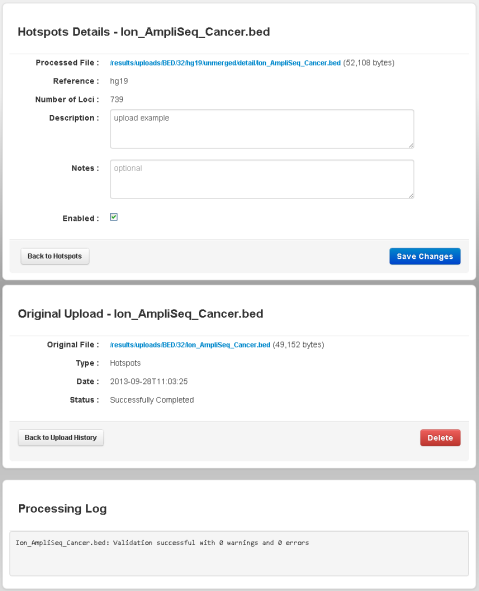Click the Successfully Completed status text
Image resolution: width=479 pixels, height=591 pixels.
click(152, 400)
